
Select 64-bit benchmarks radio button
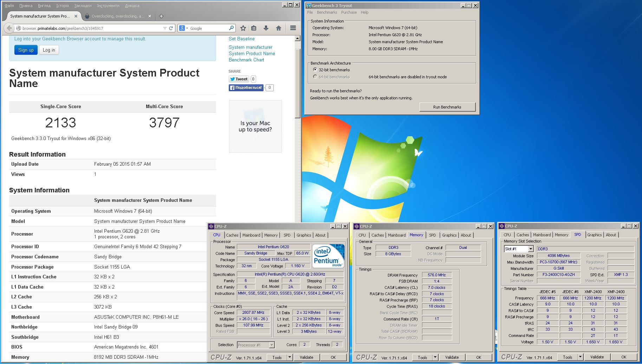click(x=315, y=77)
